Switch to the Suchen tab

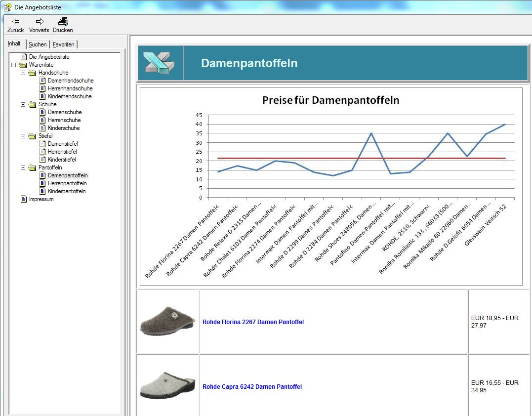[x=38, y=44]
